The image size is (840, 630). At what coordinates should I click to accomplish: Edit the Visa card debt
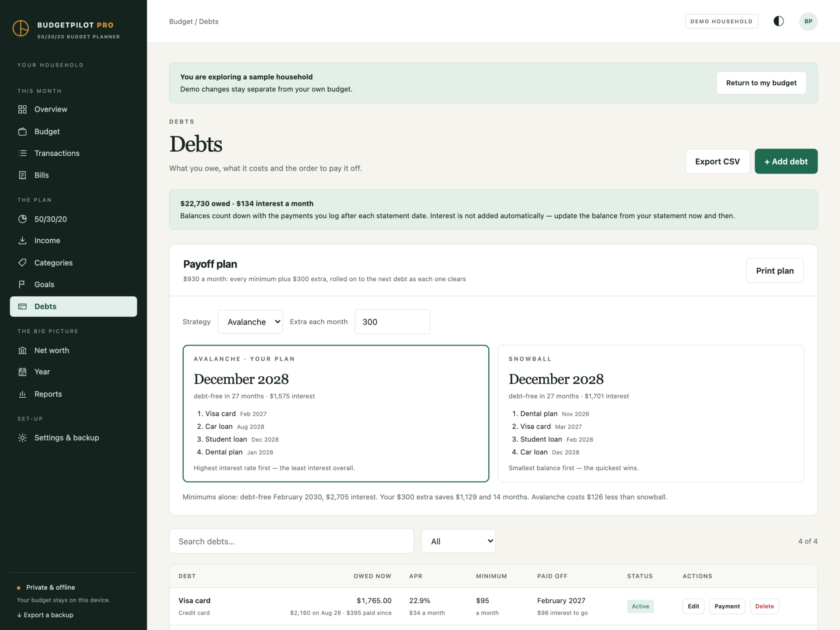click(x=693, y=606)
